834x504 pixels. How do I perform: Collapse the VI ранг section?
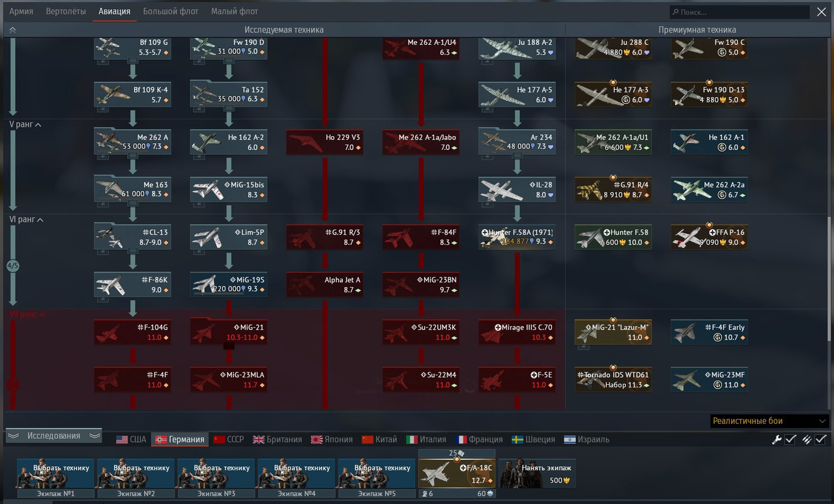tap(26, 219)
